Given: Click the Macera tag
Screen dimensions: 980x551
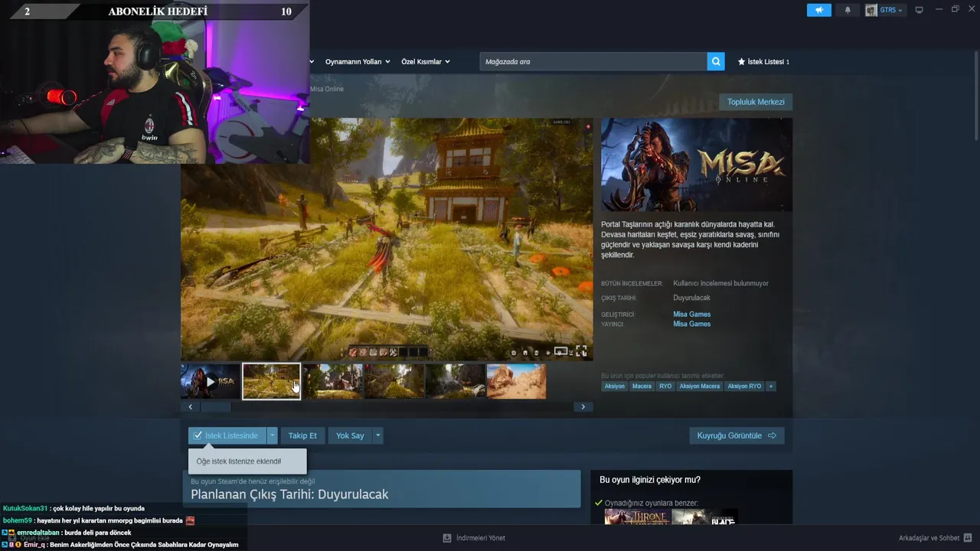Looking at the screenshot, I should pos(642,386).
